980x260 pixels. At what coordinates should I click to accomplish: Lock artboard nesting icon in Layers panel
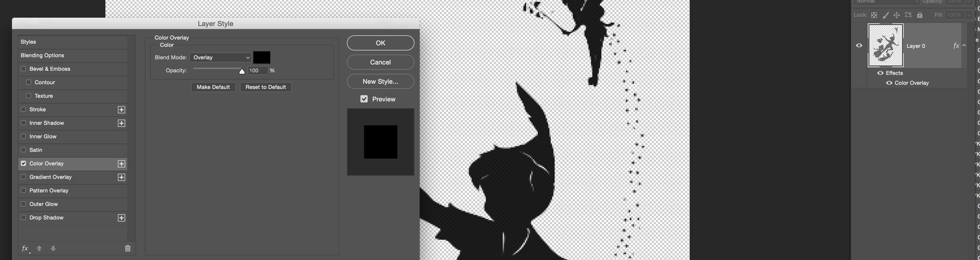[908, 15]
